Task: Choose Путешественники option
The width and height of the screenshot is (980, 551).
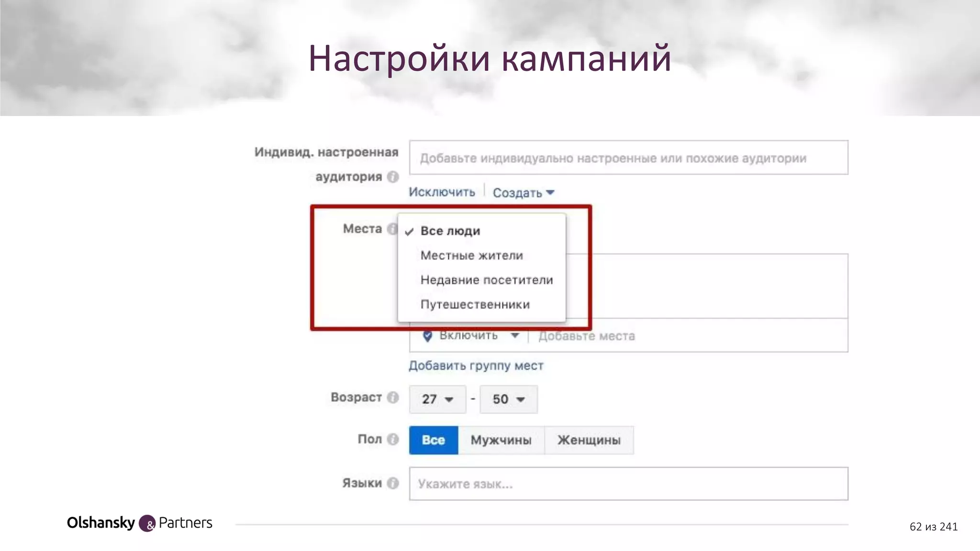Action: (481, 305)
